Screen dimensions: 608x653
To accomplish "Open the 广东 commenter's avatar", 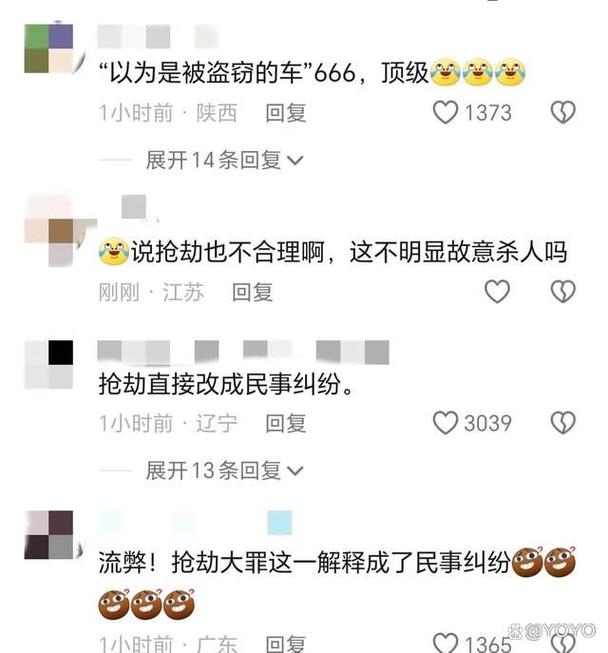I will coord(49,535).
